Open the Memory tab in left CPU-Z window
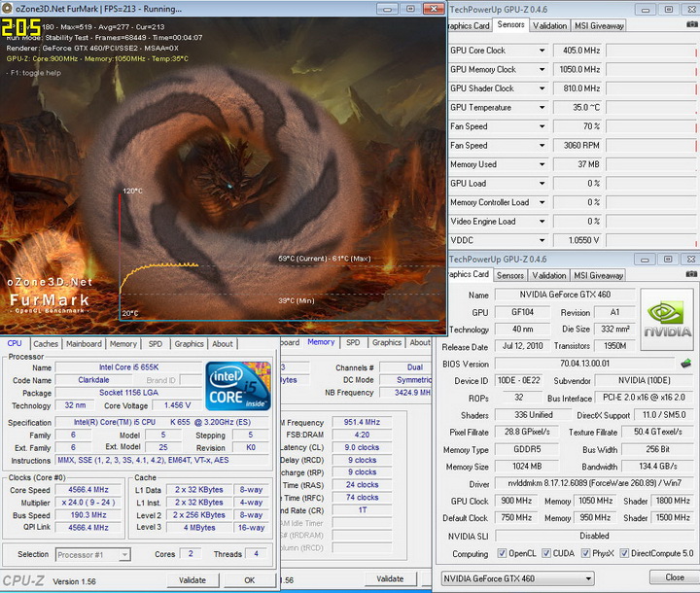Image resolution: width=700 pixels, height=593 pixels. click(x=123, y=344)
